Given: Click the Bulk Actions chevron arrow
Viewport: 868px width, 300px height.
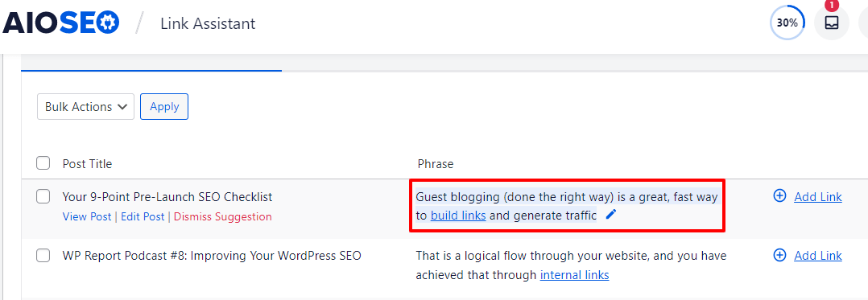Looking at the screenshot, I should [122, 107].
